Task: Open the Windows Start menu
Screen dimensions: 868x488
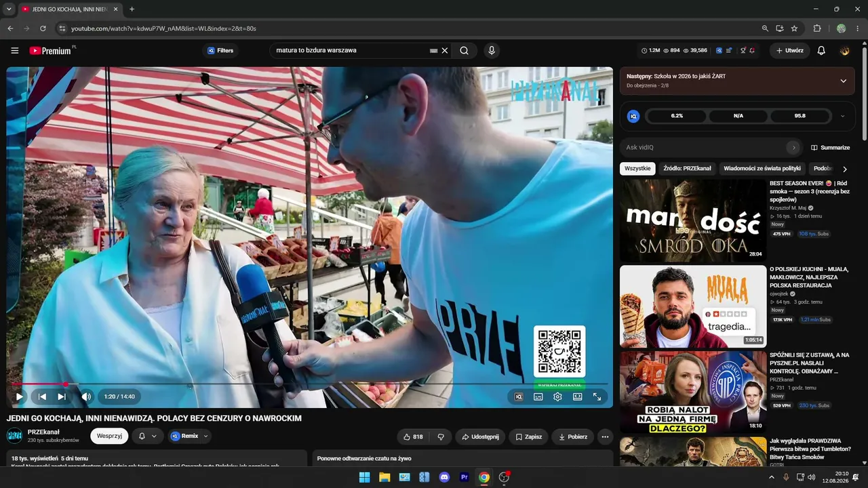Action: tap(364, 477)
